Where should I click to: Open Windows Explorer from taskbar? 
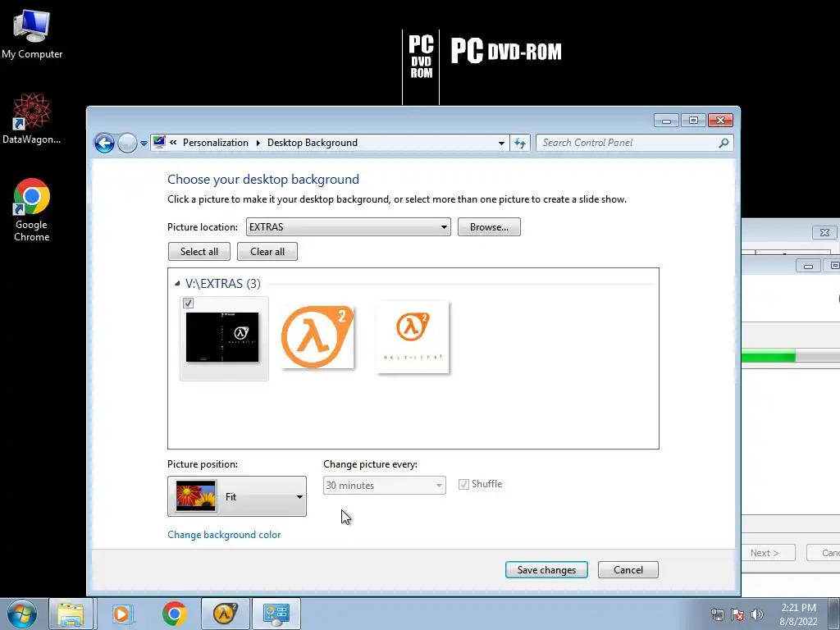pyautogui.click(x=71, y=614)
